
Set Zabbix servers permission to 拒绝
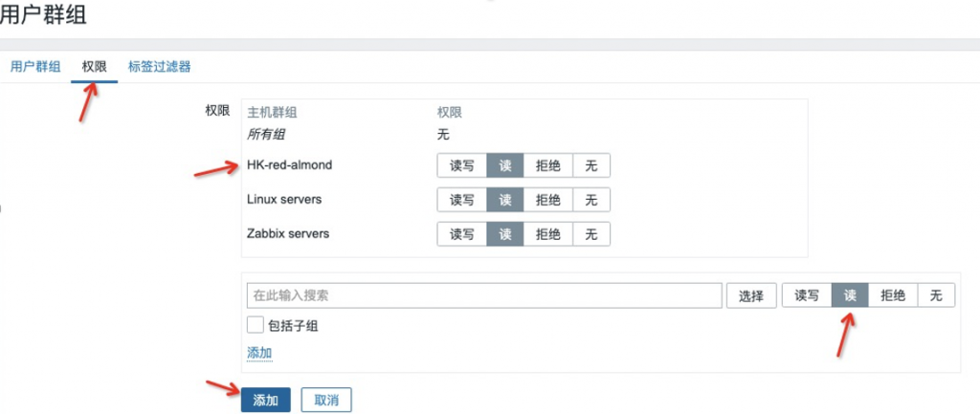tap(548, 234)
